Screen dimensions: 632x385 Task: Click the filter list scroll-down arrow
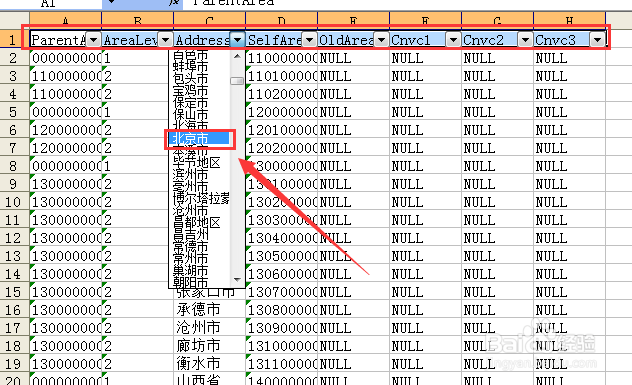237,280
